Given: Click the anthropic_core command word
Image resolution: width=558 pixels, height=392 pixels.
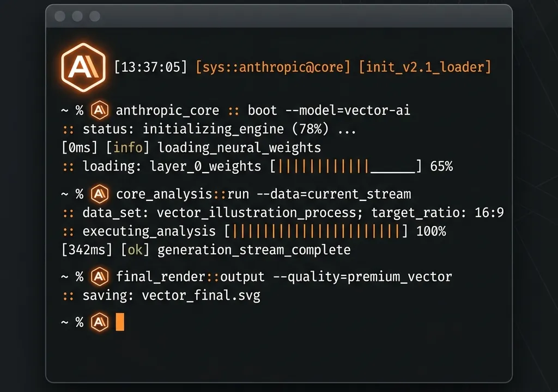Looking at the screenshot, I should click(x=167, y=111).
